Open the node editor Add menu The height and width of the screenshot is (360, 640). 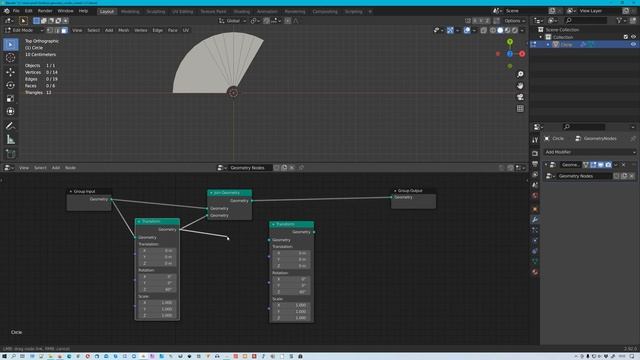[56, 168]
